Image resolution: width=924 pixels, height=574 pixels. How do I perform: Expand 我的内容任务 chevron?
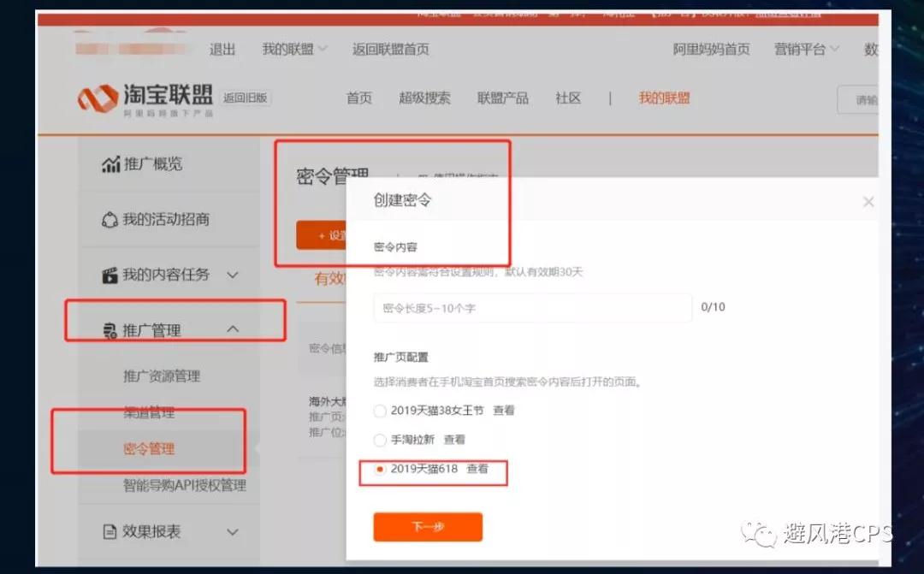tap(233, 275)
